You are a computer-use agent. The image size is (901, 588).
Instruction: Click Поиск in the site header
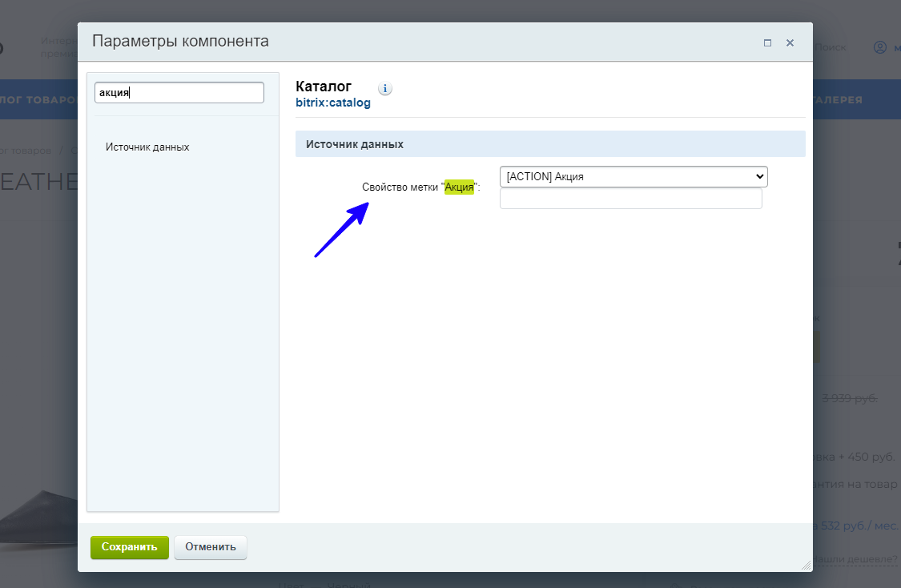[x=831, y=47]
